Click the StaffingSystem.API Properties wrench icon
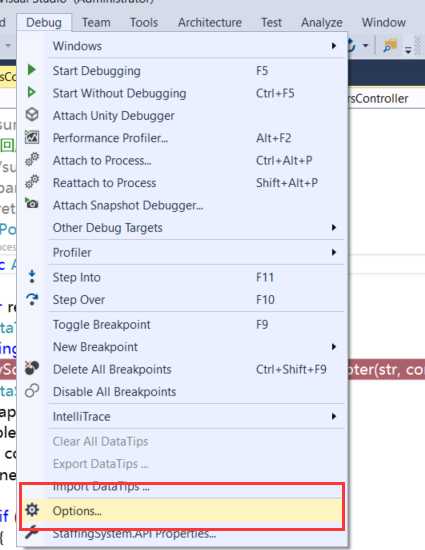Viewport: 425px width, 550px height. (32, 532)
